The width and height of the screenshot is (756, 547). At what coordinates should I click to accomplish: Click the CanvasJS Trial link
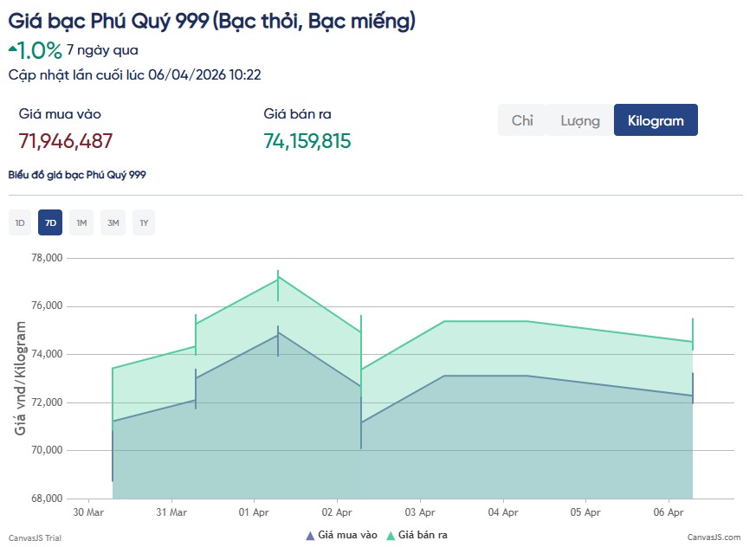35,537
